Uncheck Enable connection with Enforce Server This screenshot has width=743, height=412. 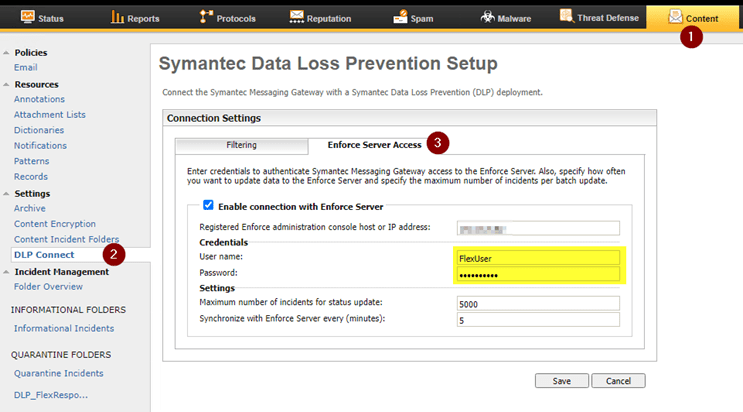click(208, 205)
